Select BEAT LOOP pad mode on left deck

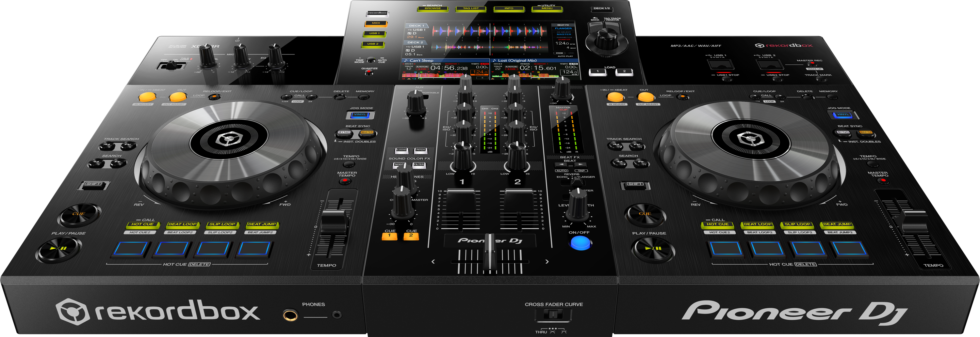point(182,225)
